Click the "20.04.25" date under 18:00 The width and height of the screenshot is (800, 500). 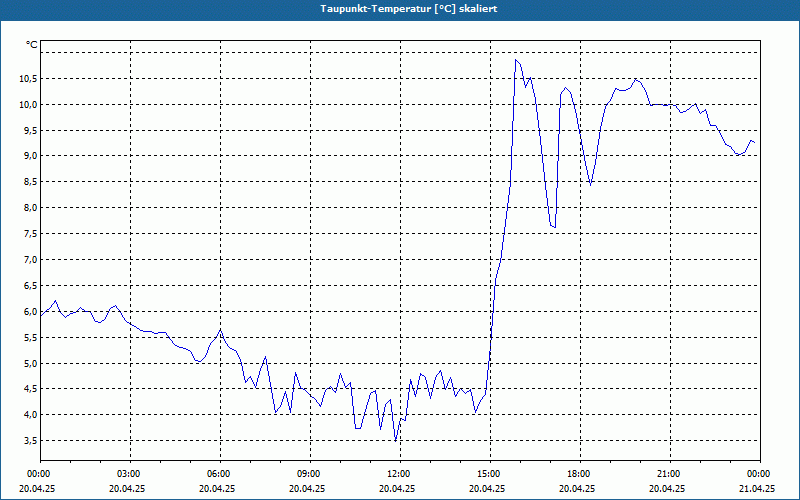coord(577,488)
